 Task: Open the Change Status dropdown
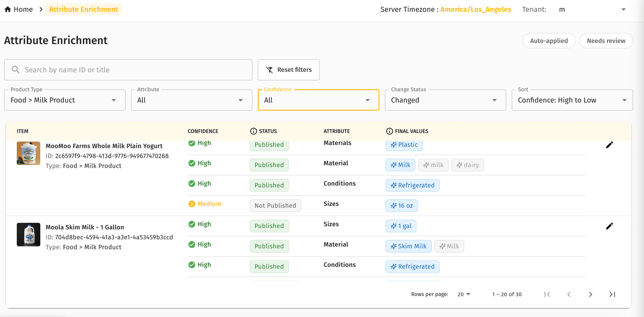click(445, 100)
